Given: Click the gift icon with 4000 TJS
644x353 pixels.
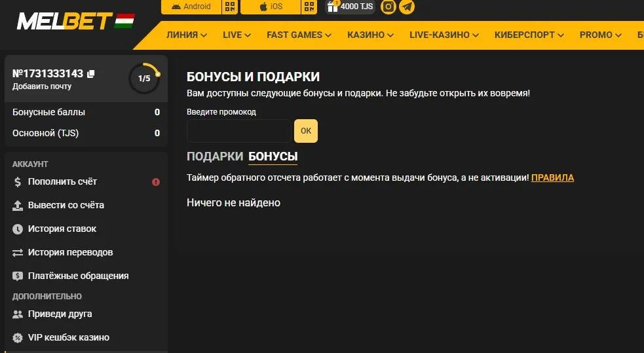Looking at the screenshot, I should 350,7.
